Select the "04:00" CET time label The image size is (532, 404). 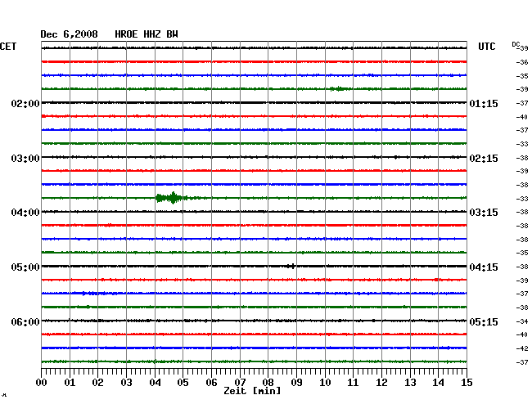[x=25, y=213]
